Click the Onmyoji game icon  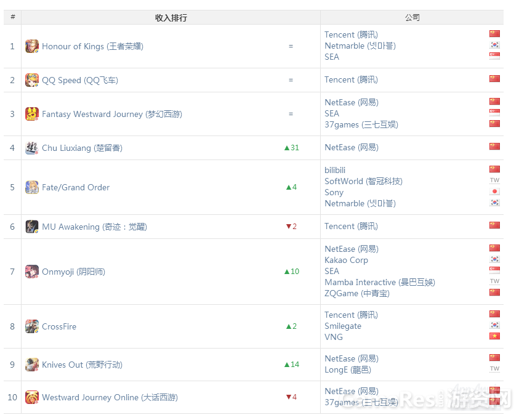coord(32,272)
